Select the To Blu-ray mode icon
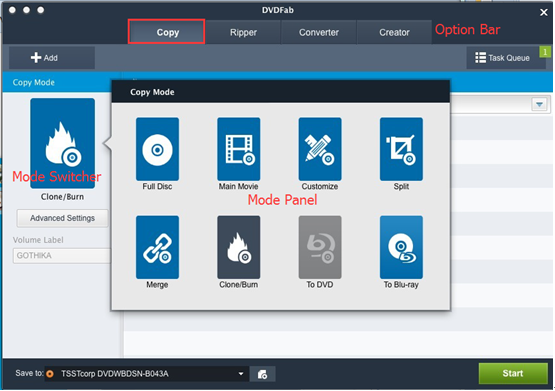 pyautogui.click(x=401, y=247)
